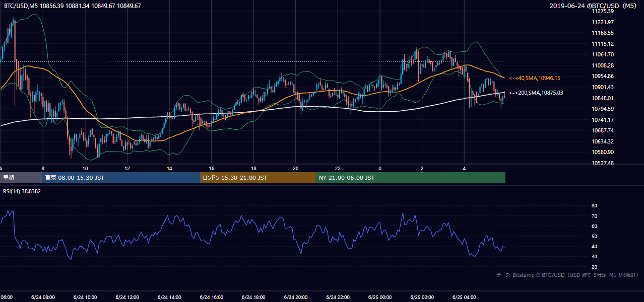Click price axis value 11008.28
This screenshot has height=302, width=644.
pos(603,65)
